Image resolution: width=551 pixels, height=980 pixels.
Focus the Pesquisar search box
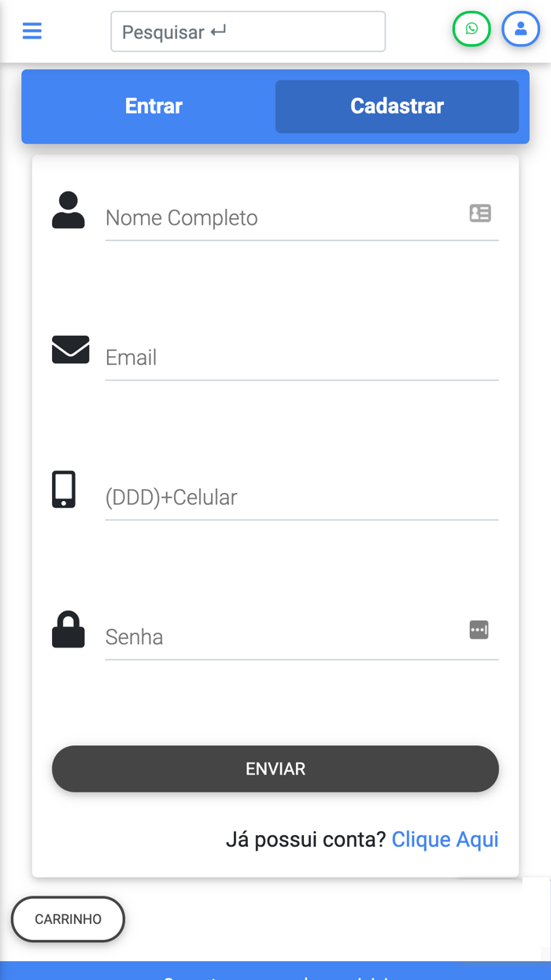click(x=248, y=32)
